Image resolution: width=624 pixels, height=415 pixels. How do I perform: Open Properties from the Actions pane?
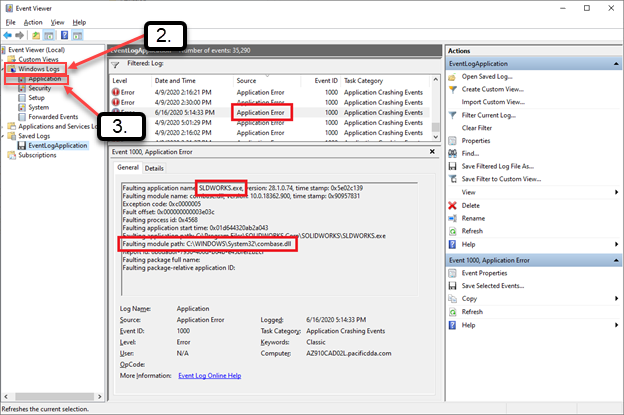coord(476,140)
